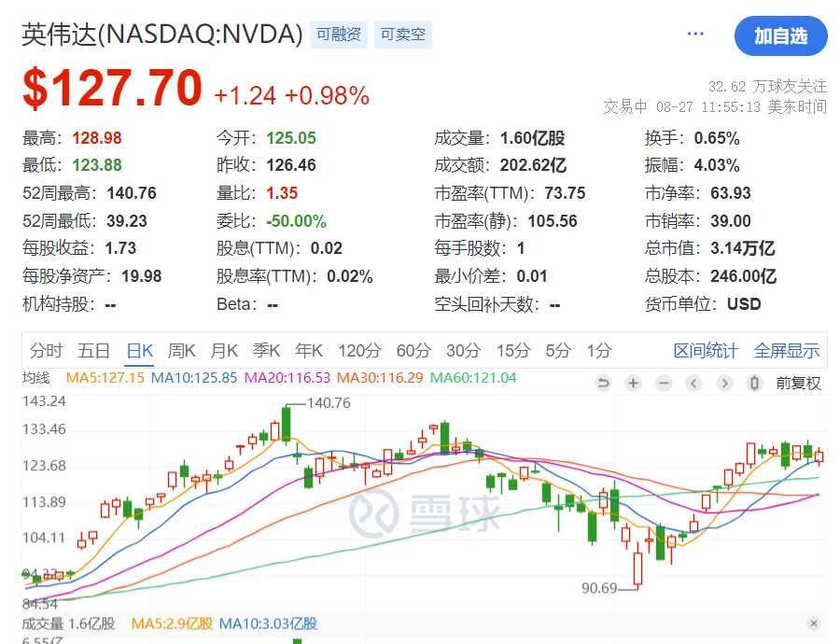This screenshot has width=840, height=644.
Task: Select the 月K monthly candlestick tab
Action: [224, 351]
